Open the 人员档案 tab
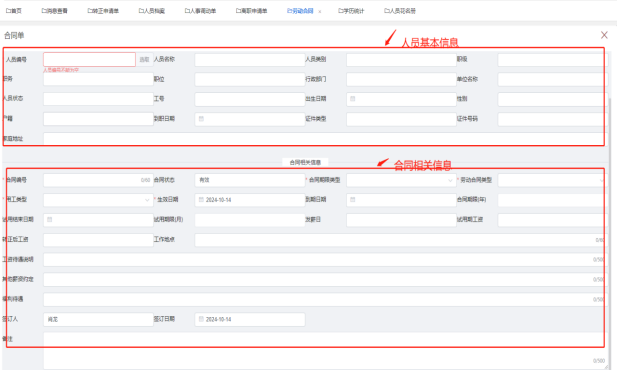This screenshot has height=371, width=617. pyautogui.click(x=151, y=11)
